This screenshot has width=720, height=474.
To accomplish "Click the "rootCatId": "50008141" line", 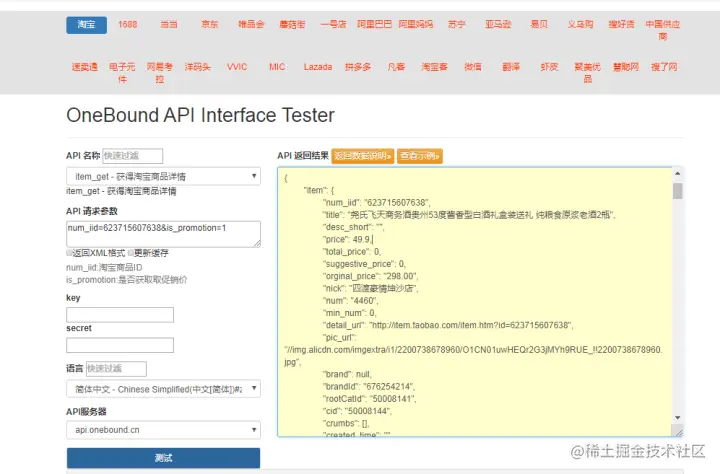I will tap(370, 399).
